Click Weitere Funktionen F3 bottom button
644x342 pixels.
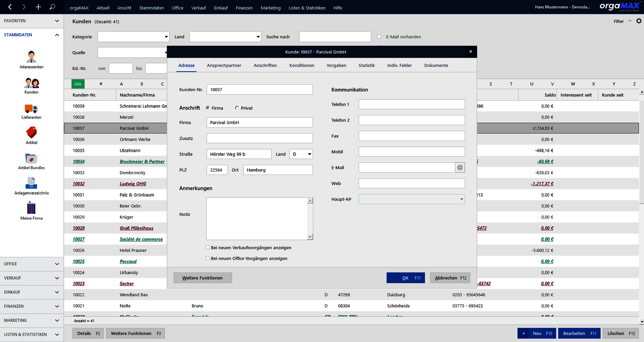click(x=136, y=334)
